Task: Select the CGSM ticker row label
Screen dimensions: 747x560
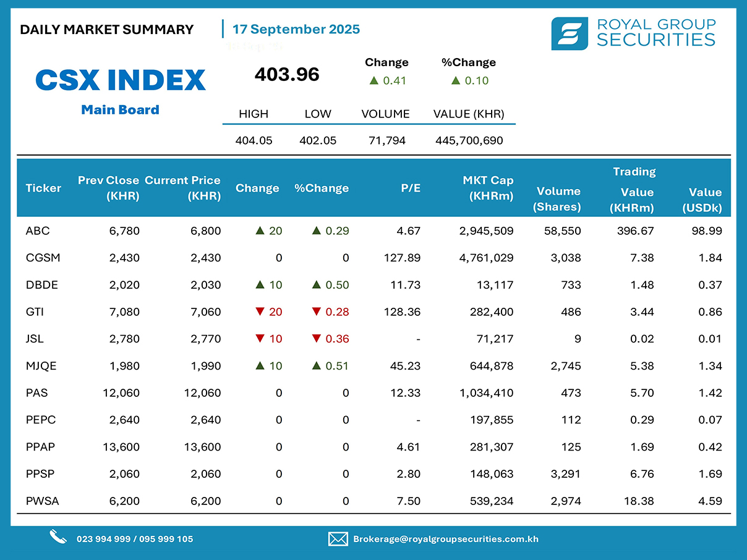Action: (43, 258)
